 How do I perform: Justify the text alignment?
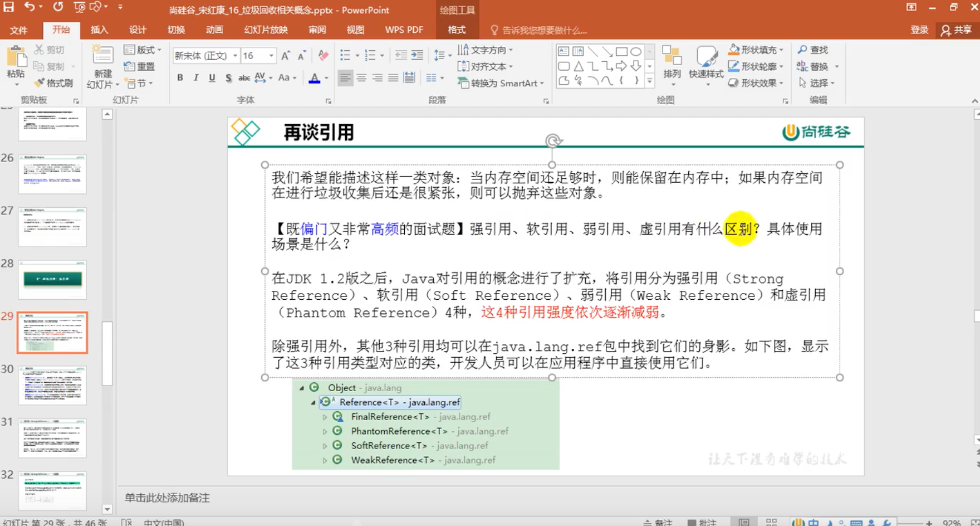[x=393, y=78]
